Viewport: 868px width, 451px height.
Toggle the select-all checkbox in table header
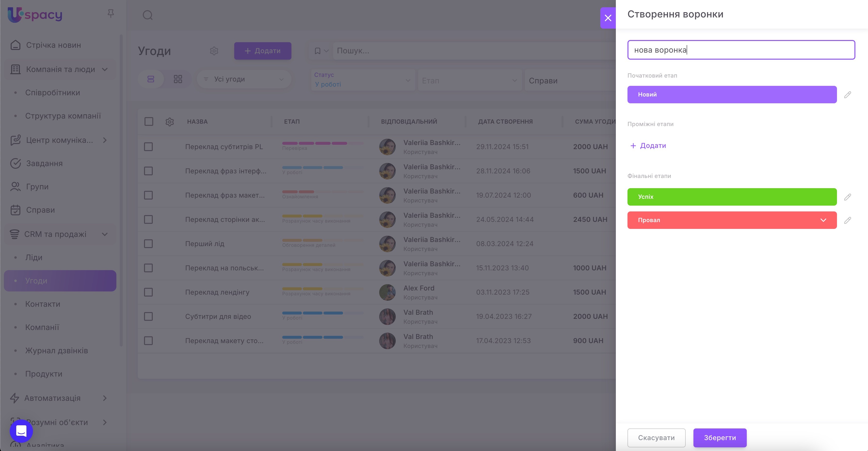point(149,121)
